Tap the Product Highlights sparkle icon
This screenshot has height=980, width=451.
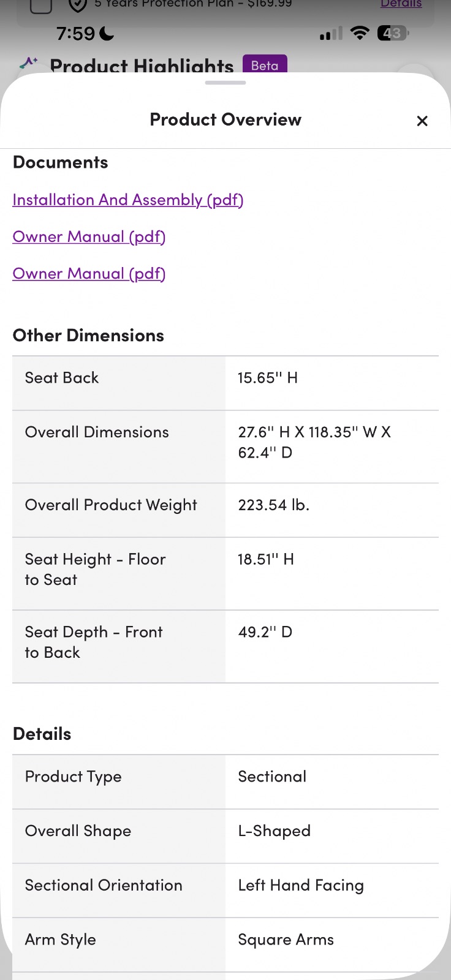[x=29, y=63]
